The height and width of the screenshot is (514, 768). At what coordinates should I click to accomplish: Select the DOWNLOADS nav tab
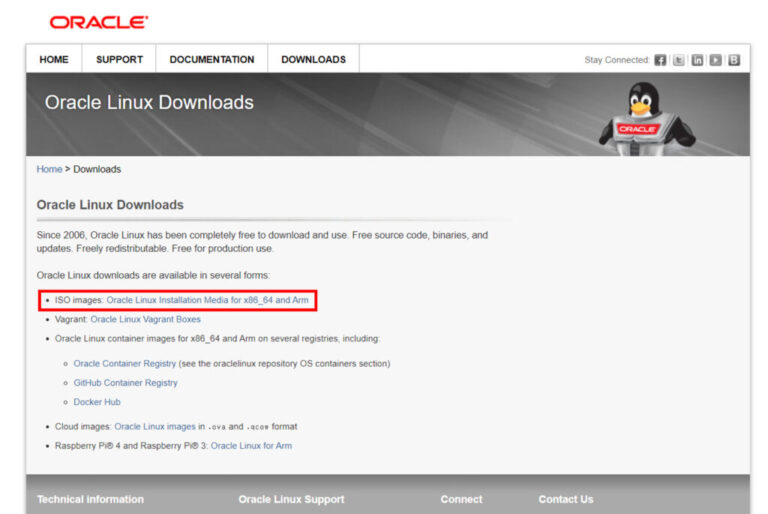click(313, 59)
